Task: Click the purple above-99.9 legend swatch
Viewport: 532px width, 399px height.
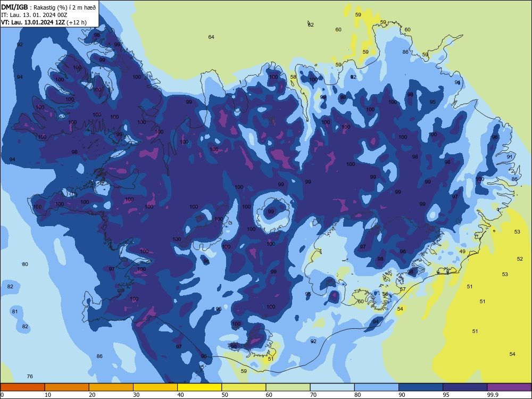Action: (x=509, y=387)
